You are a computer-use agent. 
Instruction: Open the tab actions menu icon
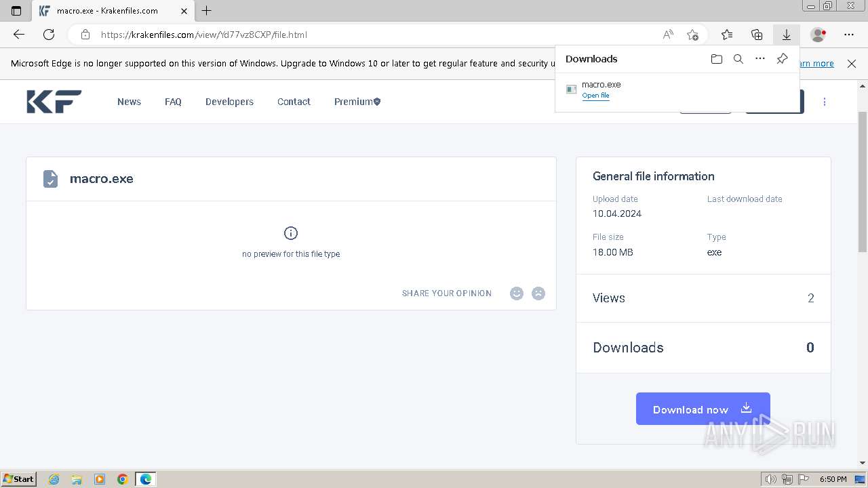16,11
